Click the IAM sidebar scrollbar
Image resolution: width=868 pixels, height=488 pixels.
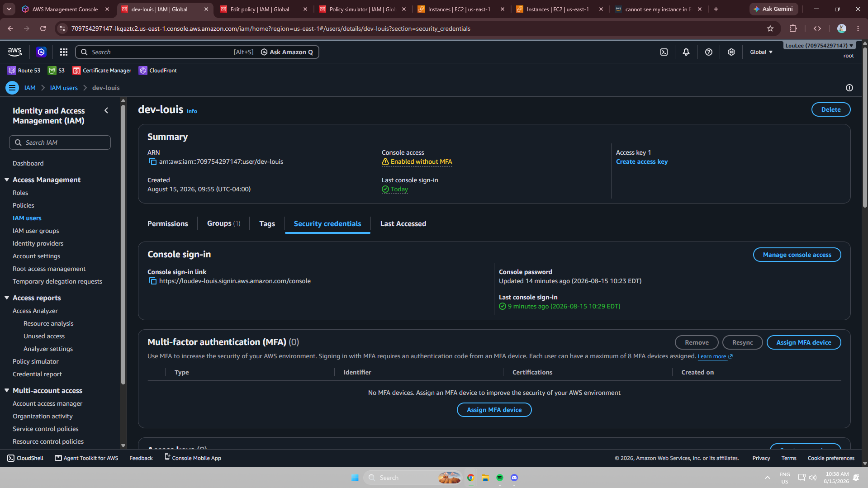coord(123,244)
